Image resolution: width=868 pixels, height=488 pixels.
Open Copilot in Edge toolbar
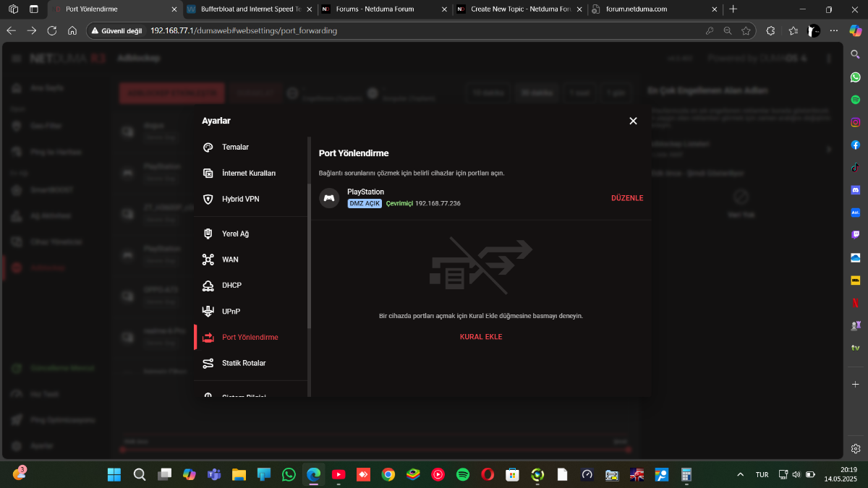[x=856, y=31]
